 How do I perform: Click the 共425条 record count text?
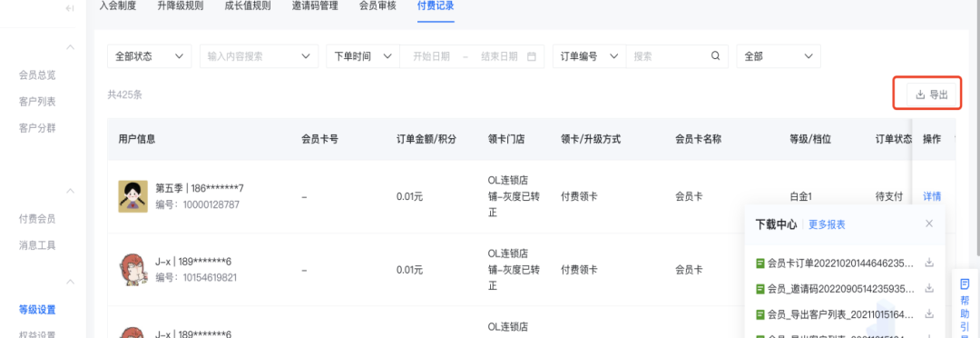coord(125,94)
